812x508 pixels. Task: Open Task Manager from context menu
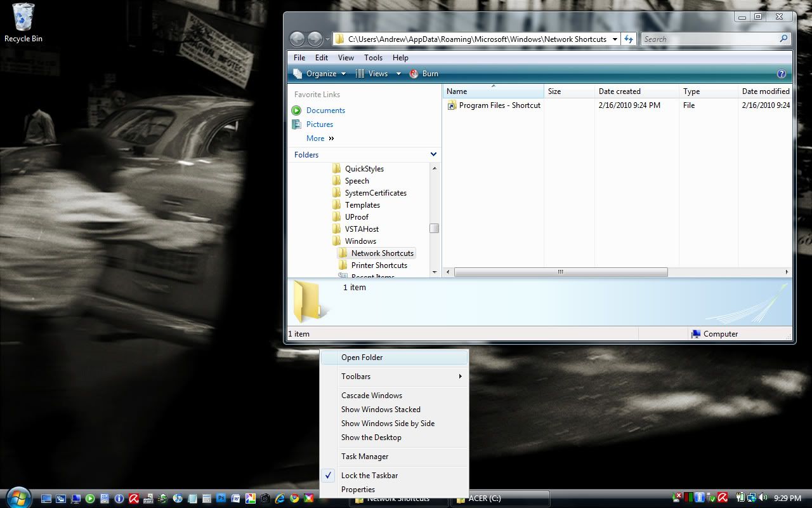395,457
